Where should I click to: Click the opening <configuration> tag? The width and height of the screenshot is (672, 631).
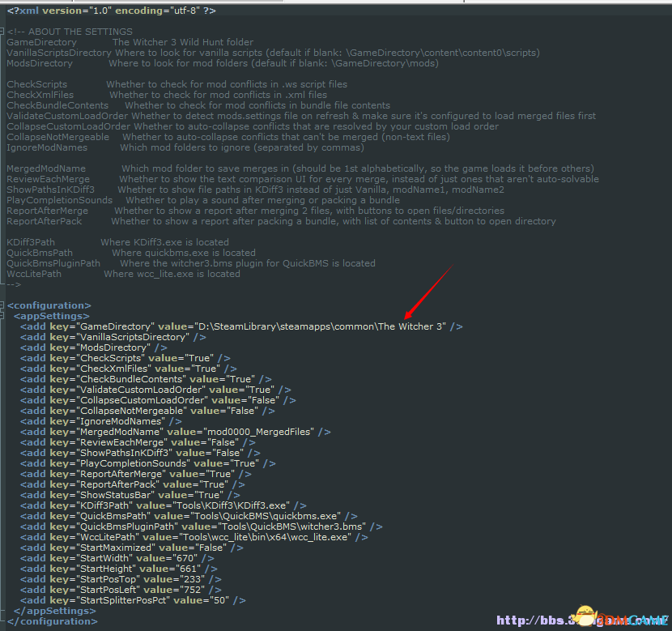(x=49, y=305)
